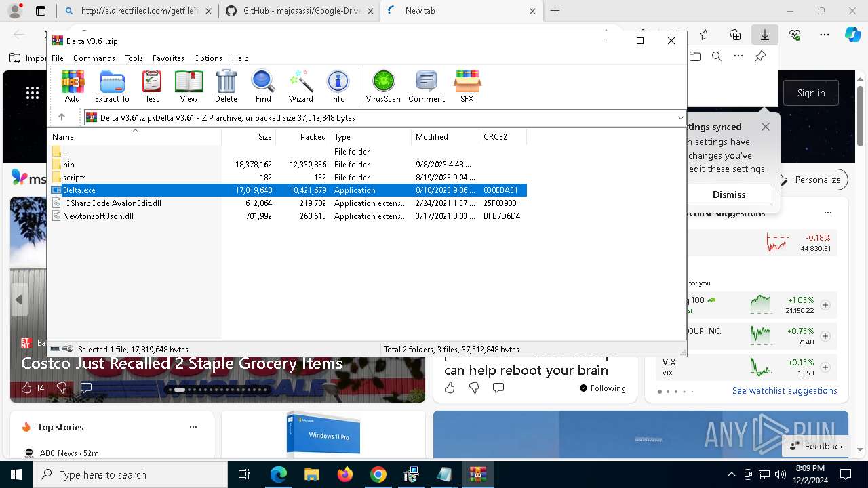Show archive Info
Screen dimensions: 868x488
point(338,86)
